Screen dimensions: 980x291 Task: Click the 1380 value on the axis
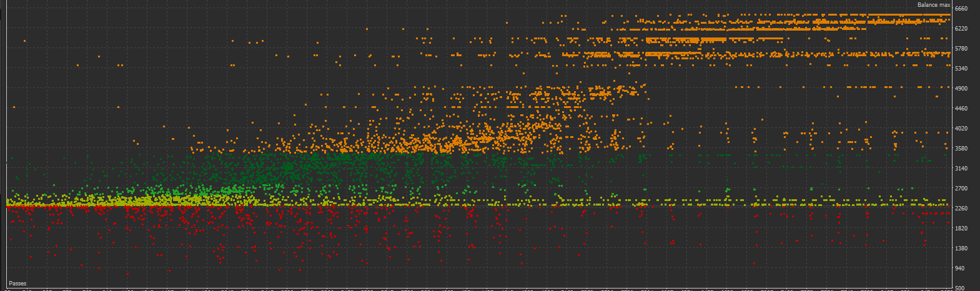[x=961, y=249]
